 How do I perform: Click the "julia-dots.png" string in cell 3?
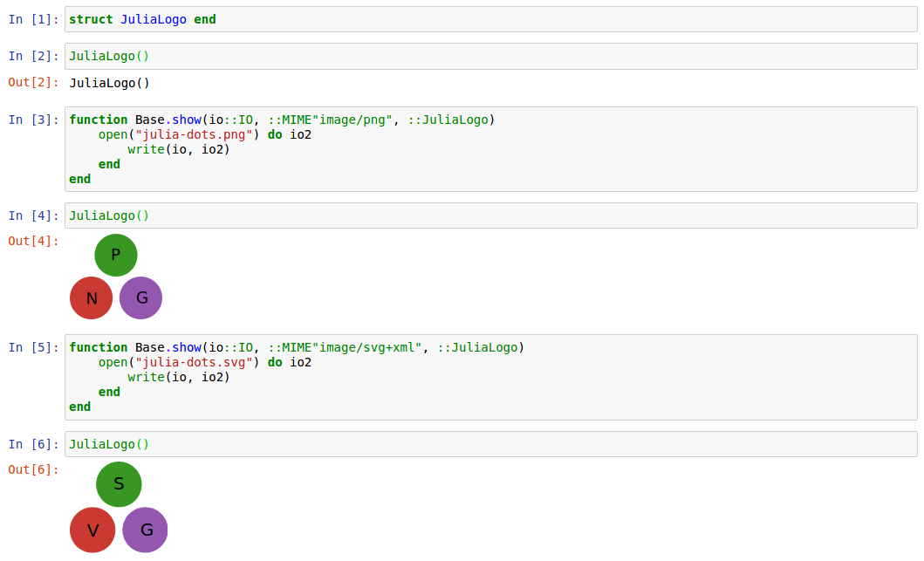coord(194,135)
